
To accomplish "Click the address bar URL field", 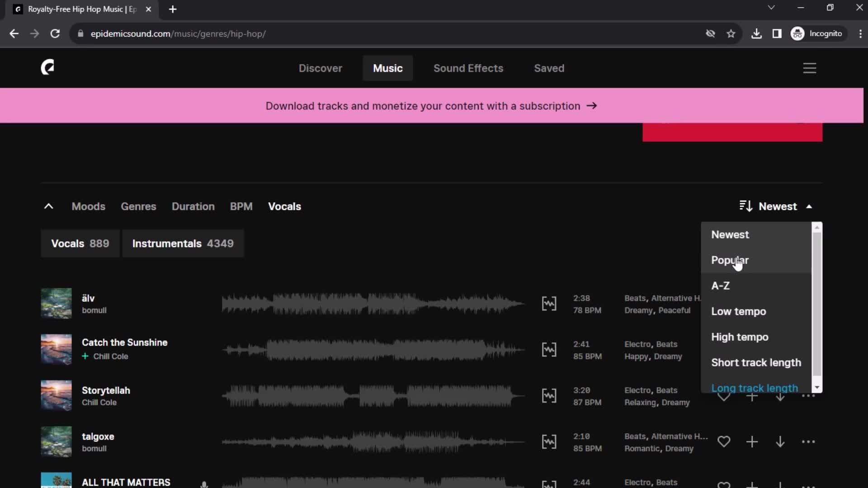I will click(389, 34).
